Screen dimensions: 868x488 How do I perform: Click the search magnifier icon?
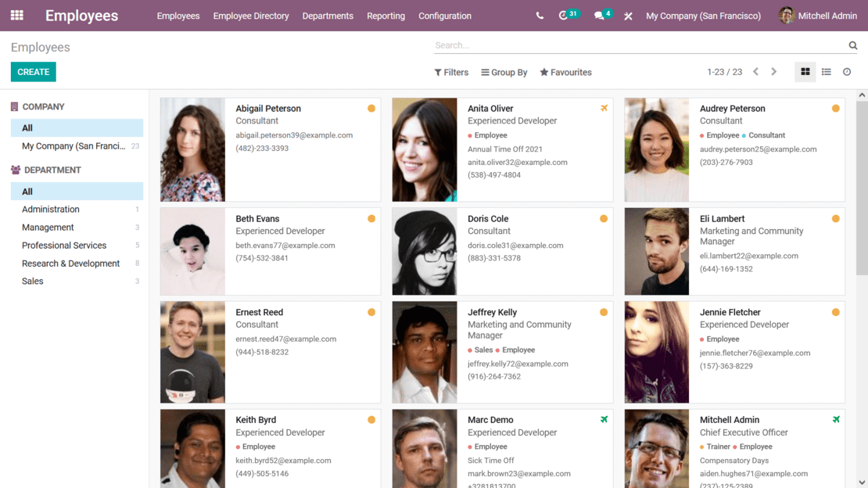[853, 45]
